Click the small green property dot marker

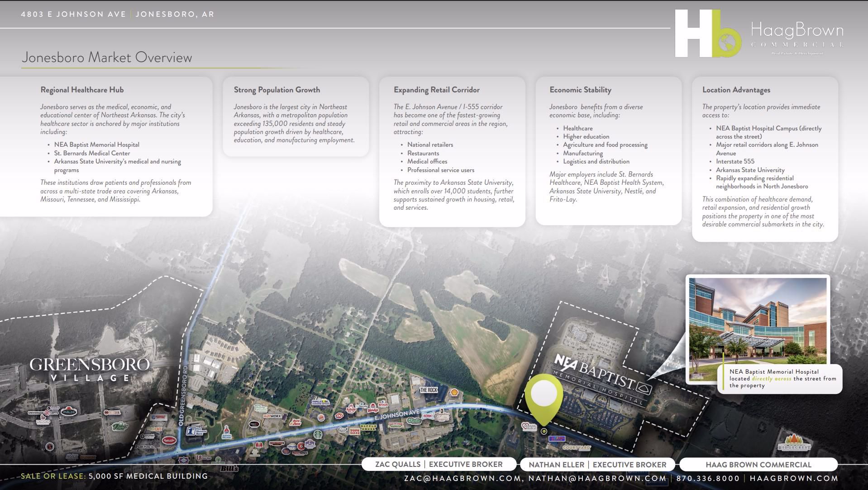(x=544, y=432)
